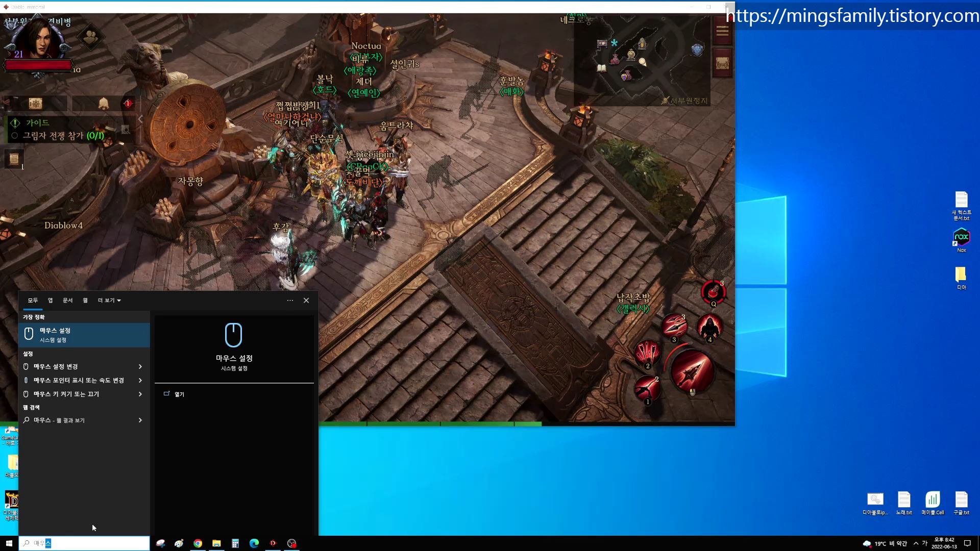Image resolution: width=980 pixels, height=551 pixels.
Task: Click the taskbar search input box
Action: click(84, 543)
